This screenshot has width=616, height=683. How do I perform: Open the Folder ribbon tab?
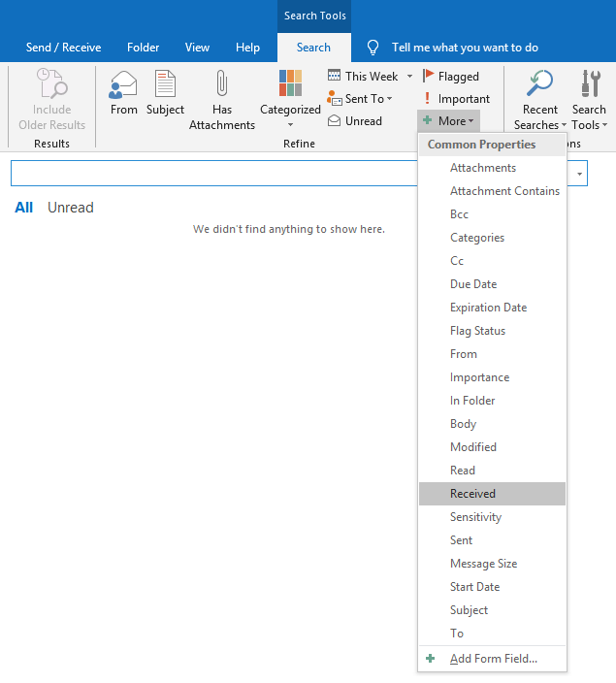click(143, 48)
